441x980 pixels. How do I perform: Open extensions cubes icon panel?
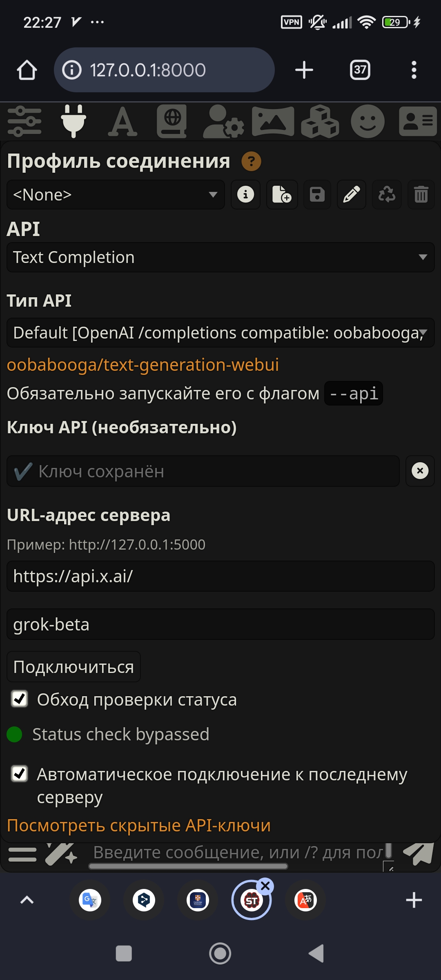[320, 121]
